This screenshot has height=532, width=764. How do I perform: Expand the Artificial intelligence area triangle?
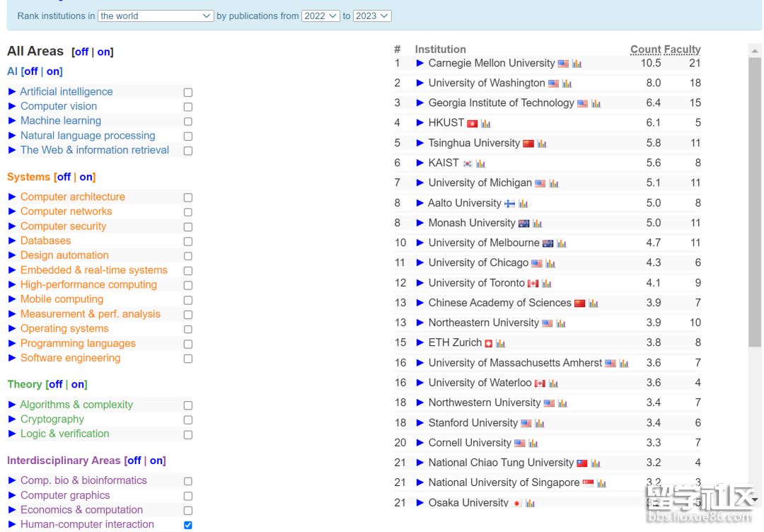coord(12,91)
